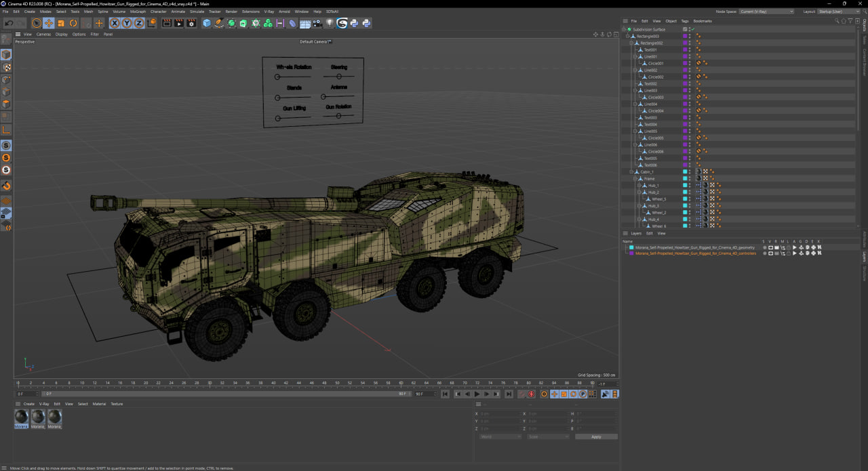
Task: Select the first Morana material thumbnail
Action: [x=22, y=418]
